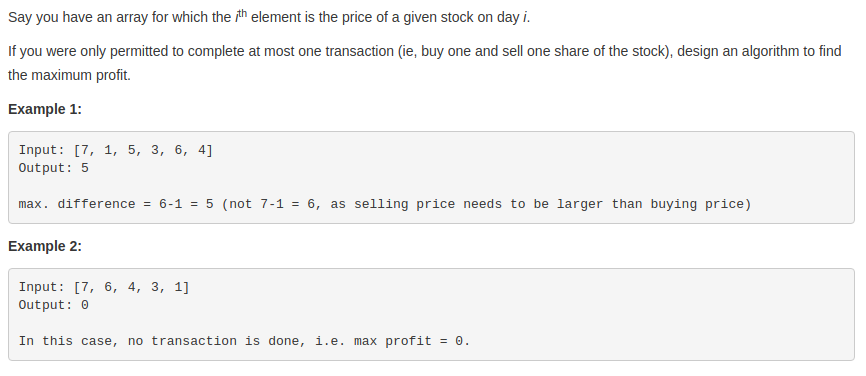The width and height of the screenshot is (866, 376).
Task: Click the number 7 in Example 1 input
Action: tap(85, 150)
